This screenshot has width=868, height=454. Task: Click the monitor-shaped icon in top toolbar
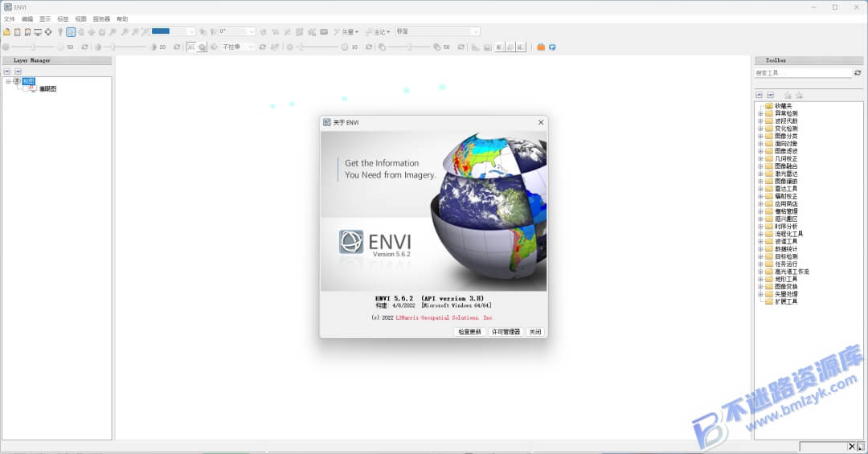38,32
